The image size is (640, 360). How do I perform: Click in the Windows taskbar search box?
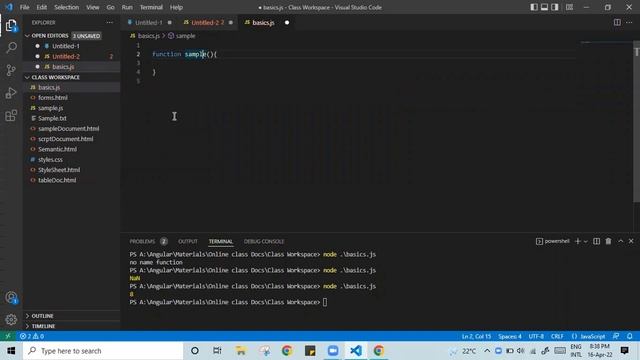pos(103,351)
